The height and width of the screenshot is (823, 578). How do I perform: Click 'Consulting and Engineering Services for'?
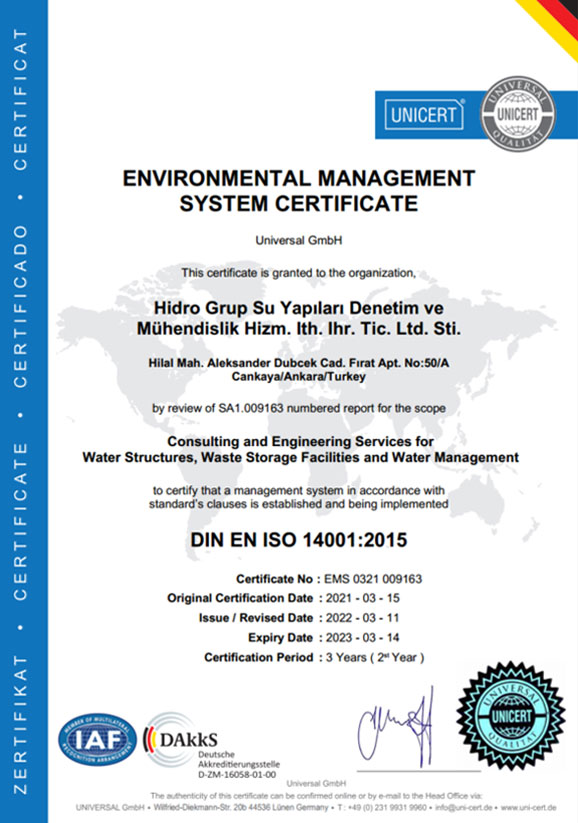[x=300, y=441]
